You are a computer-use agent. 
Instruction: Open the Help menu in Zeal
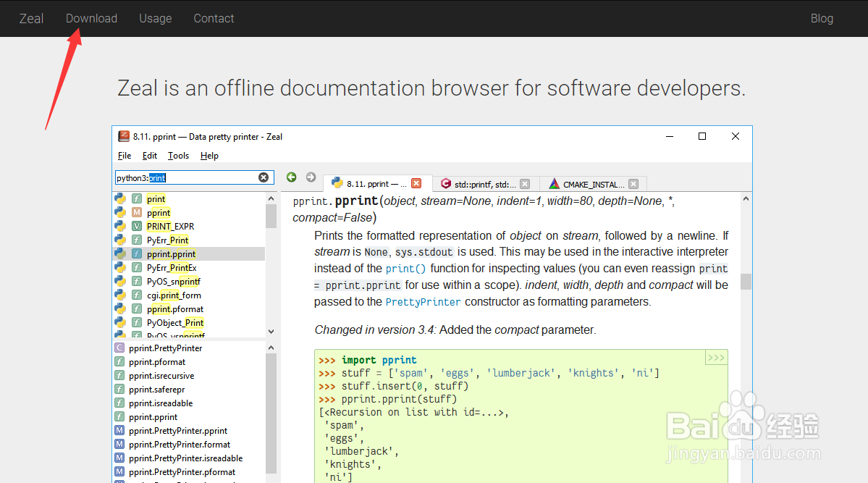[209, 156]
